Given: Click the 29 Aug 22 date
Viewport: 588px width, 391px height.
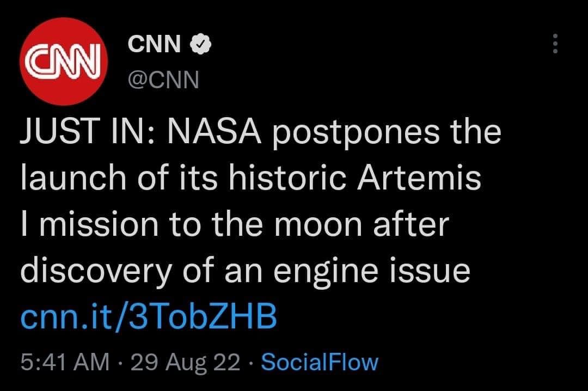Looking at the screenshot, I should coord(182,362).
